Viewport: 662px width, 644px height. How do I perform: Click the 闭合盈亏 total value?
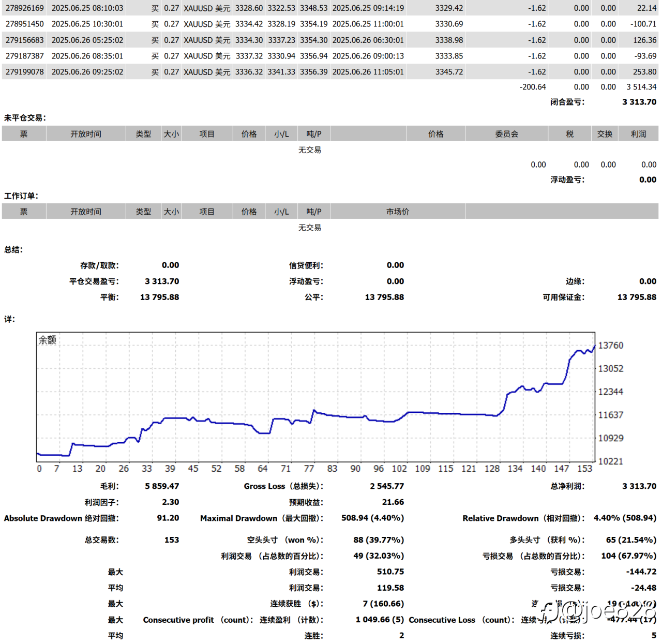point(639,102)
